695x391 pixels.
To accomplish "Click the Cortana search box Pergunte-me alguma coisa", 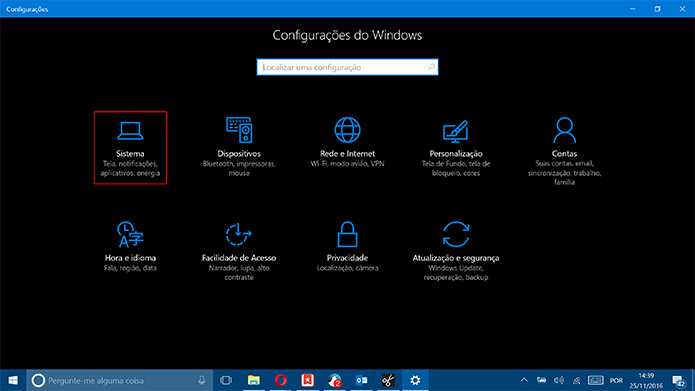I will [x=120, y=380].
